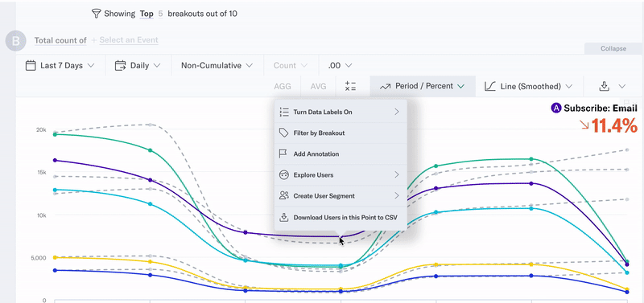The width and height of the screenshot is (644, 303).
Task: Toggle the AVG average option
Action: (x=318, y=87)
